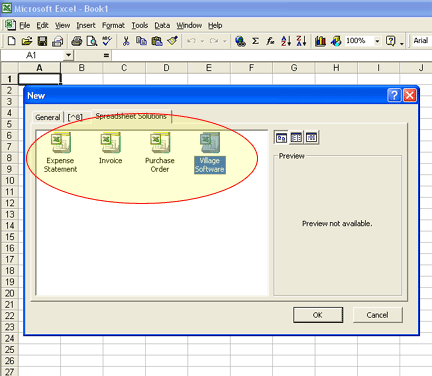
Task: Open the Format menu
Action: tap(113, 25)
